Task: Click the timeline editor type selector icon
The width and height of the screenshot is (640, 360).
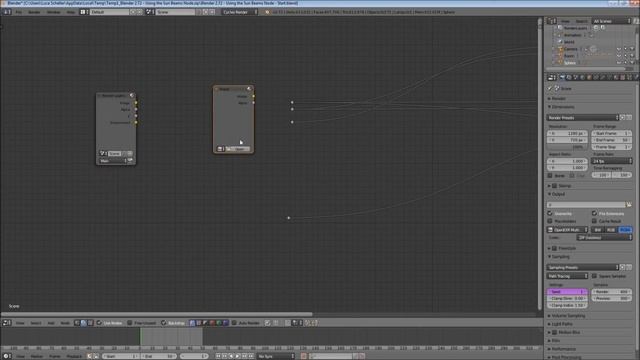Action: pyautogui.click(x=7, y=356)
